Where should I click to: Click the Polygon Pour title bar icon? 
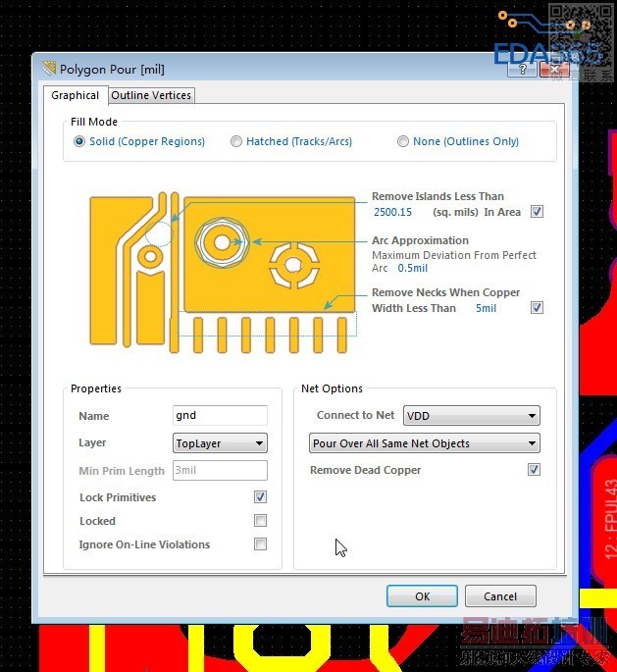pos(49,69)
